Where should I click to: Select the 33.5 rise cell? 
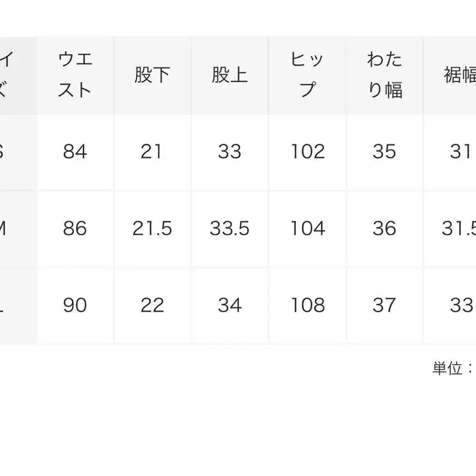pos(229,228)
